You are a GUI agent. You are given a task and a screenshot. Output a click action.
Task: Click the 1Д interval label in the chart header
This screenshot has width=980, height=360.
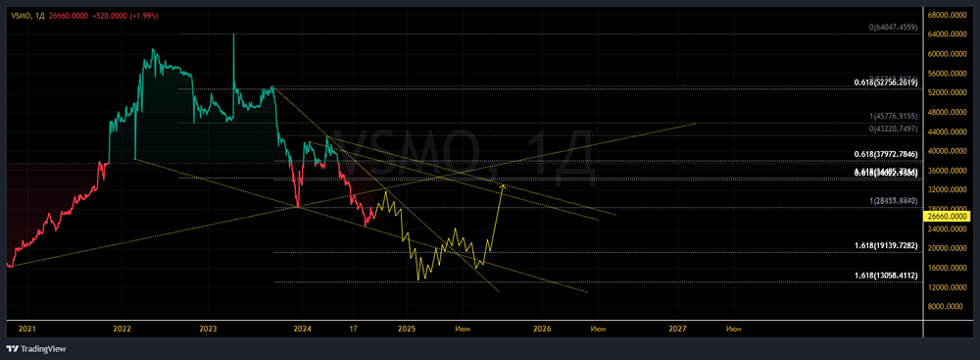point(39,17)
